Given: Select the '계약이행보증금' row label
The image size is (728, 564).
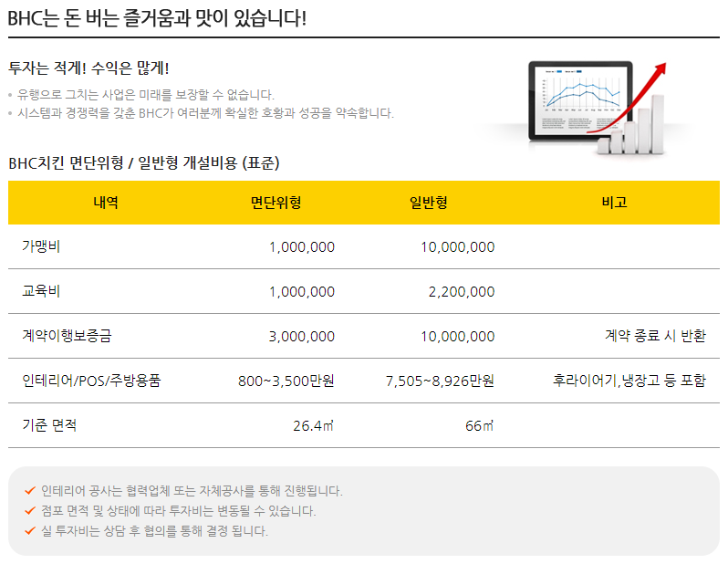Looking at the screenshot, I should (67, 336).
